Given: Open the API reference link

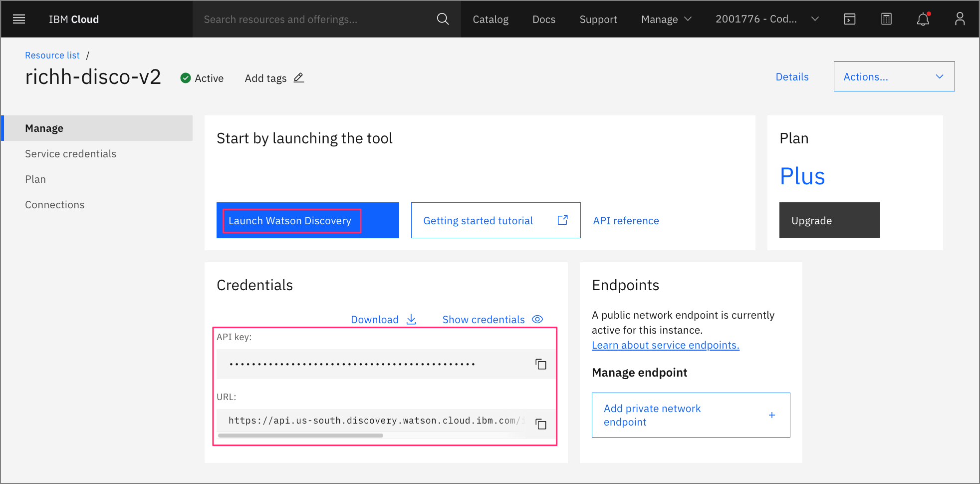Looking at the screenshot, I should tap(626, 221).
